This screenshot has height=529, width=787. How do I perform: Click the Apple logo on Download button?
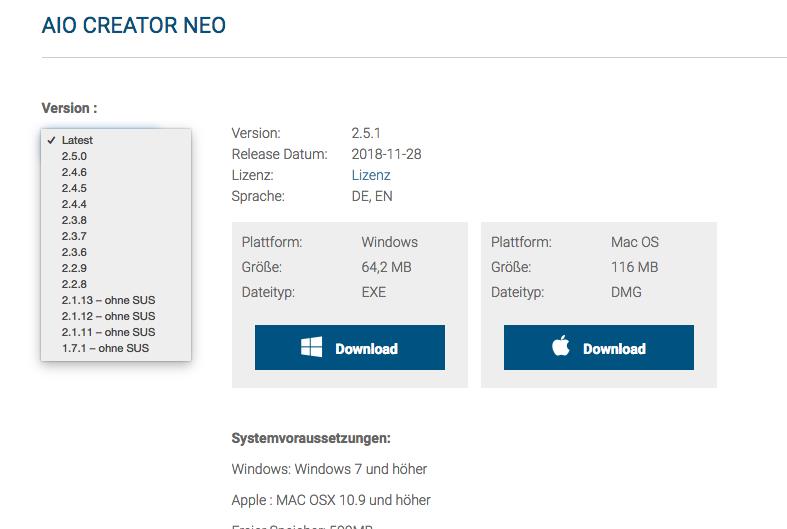tap(561, 346)
